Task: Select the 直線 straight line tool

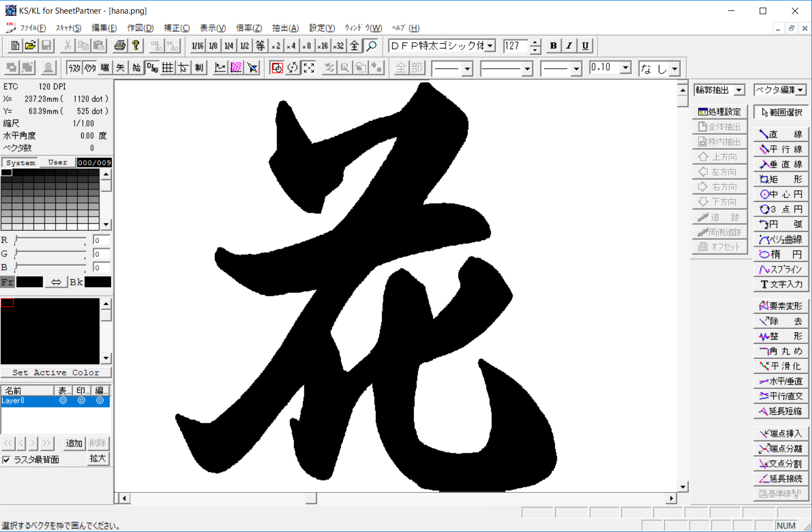Action: 781,134
